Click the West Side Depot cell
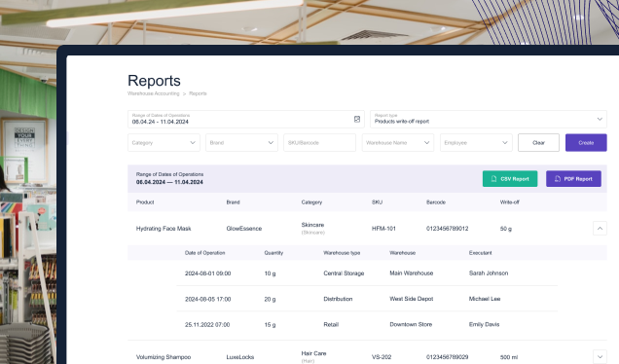The image size is (619, 364). (412, 299)
